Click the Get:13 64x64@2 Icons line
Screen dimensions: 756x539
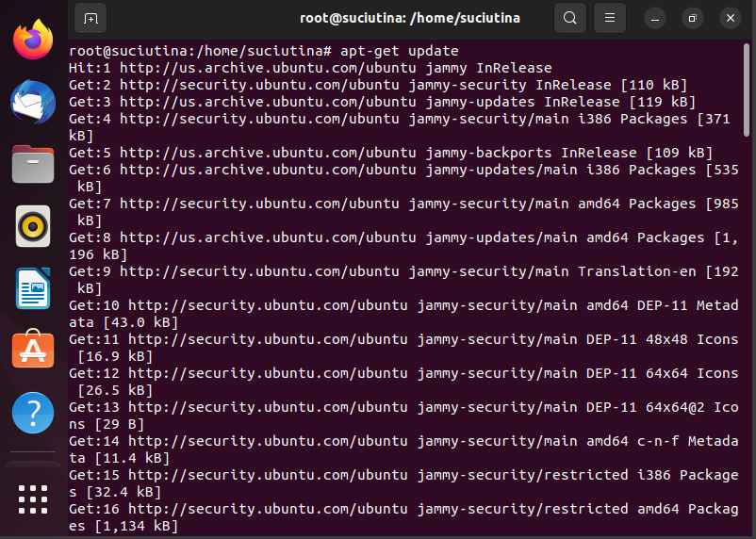[x=403, y=416]
